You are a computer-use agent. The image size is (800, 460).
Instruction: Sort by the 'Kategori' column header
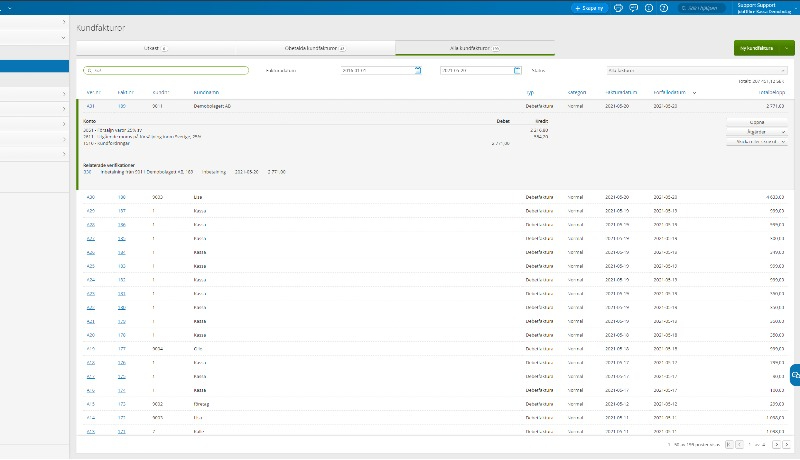click(x=577, y=92)
